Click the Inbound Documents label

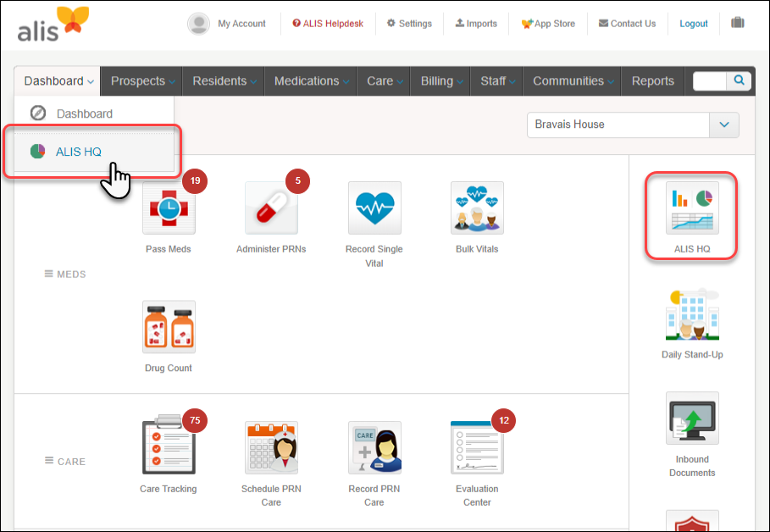point(692,466)
